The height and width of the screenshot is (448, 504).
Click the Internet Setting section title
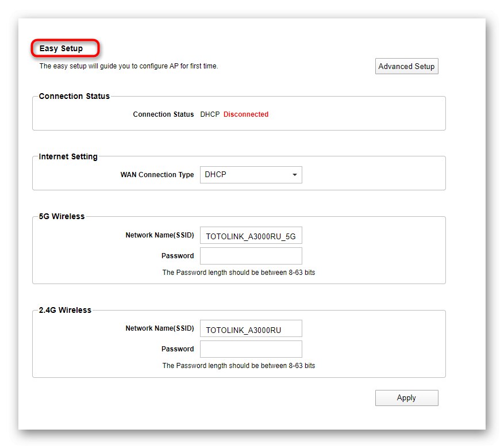[68, 156]
